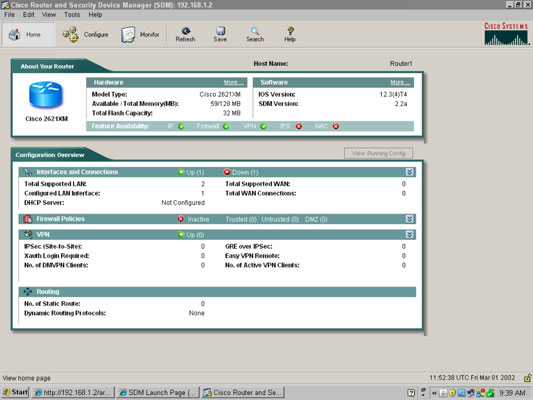This screenshot has height=400, width=533.
Task: Click the IPS feature unavailable icon
Action: 299,126
